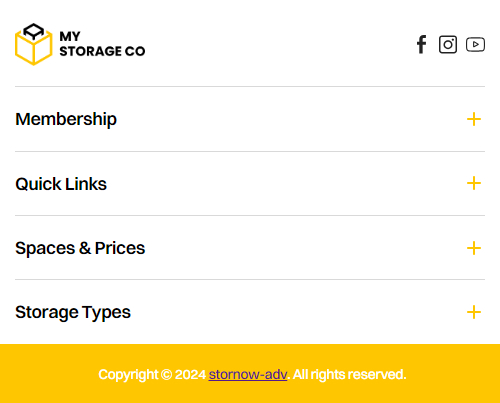Open the Instagram profile icon

point(448,44)
